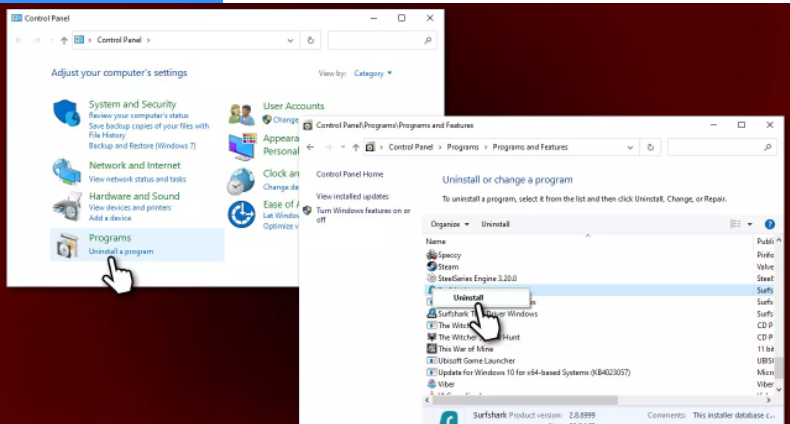Select Speccy in the program list
The image size is (790, 424).
coord(449,255)
